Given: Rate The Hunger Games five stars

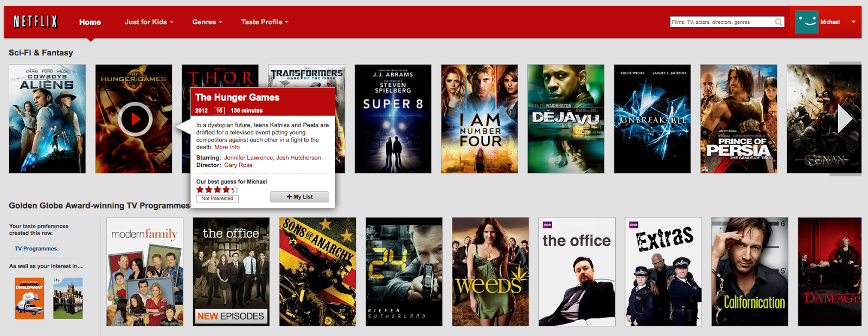Looking at the screenshot, I should coord(235,190).
